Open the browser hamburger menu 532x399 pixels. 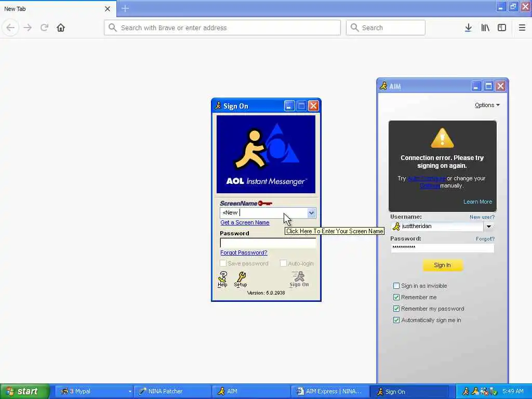522,28
